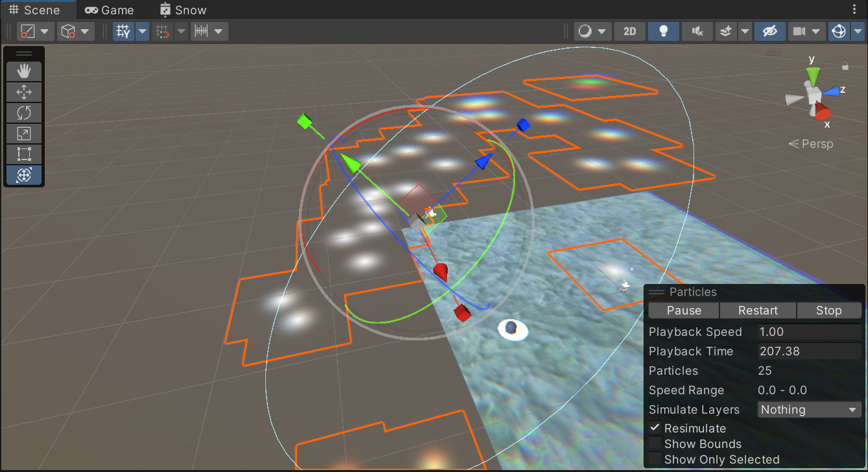Select the Move tool

(x=24, y=91)
